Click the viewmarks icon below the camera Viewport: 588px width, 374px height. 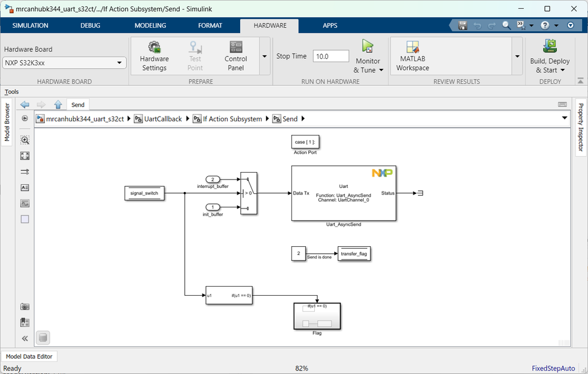click(25, 323)
